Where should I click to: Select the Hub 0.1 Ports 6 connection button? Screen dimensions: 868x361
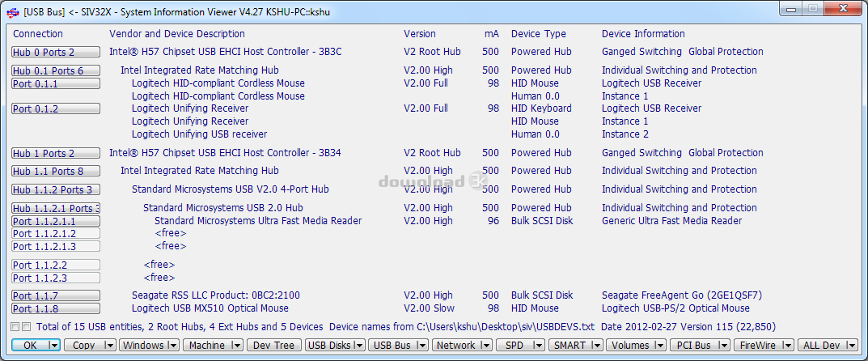(56, 70)
